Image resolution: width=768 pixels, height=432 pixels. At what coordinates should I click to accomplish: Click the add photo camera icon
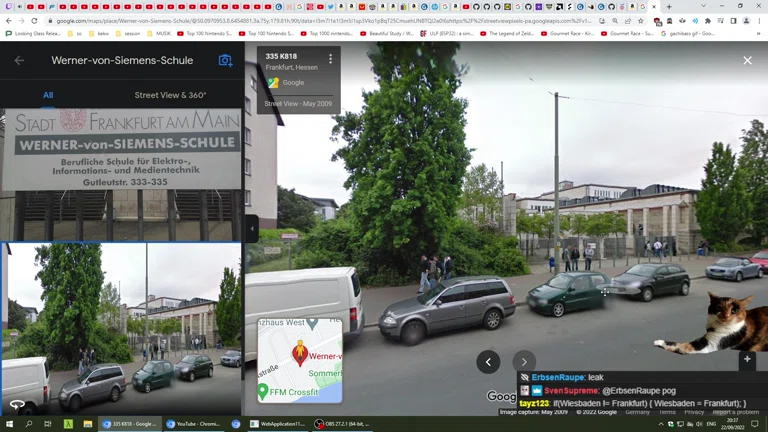225,61
